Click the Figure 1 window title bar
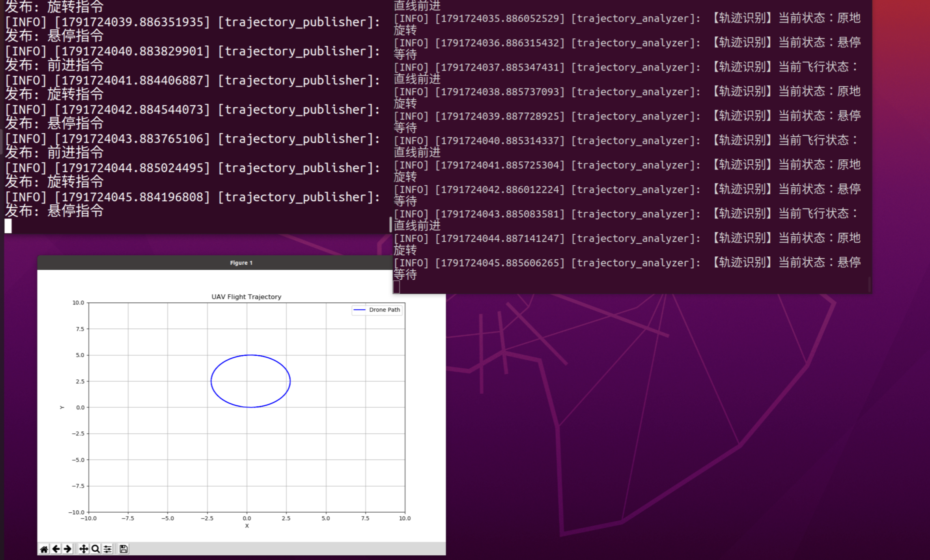This screenshot has height=560, width=930. coord(215,263)
